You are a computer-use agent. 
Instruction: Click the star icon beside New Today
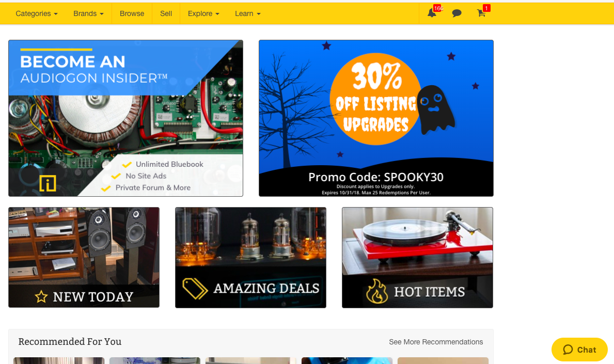tap(41, 297)
